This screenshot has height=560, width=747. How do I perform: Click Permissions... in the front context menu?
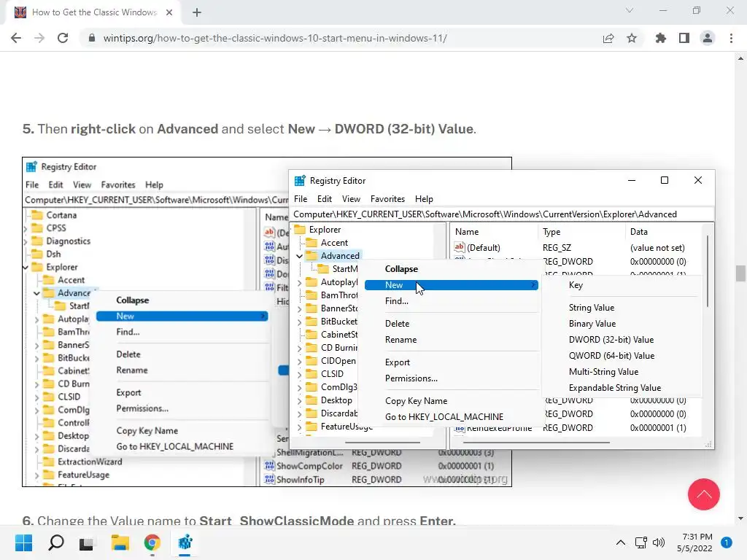411,378
